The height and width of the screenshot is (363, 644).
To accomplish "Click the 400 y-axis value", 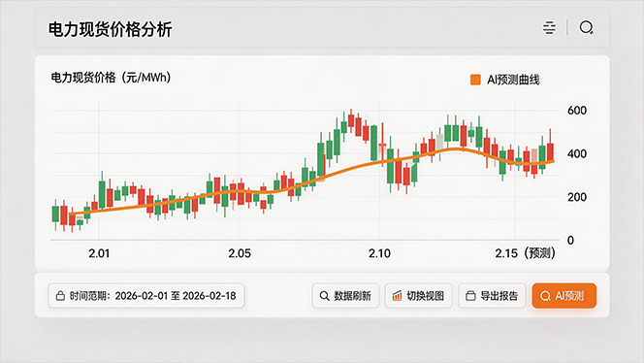I will [x=577, y=153].
